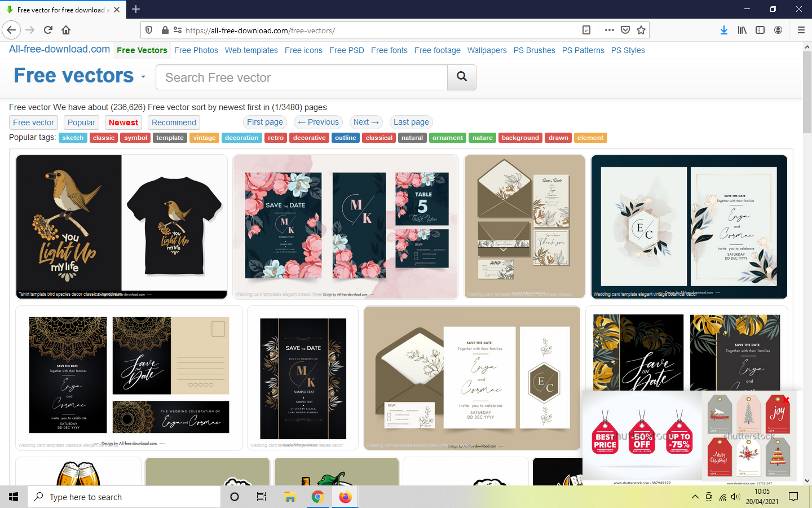Sort by Newest

tap(123, 122)
